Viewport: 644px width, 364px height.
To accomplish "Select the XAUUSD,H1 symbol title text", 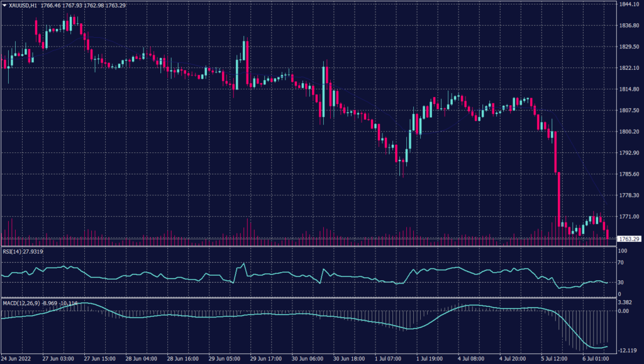I will 23,4.
